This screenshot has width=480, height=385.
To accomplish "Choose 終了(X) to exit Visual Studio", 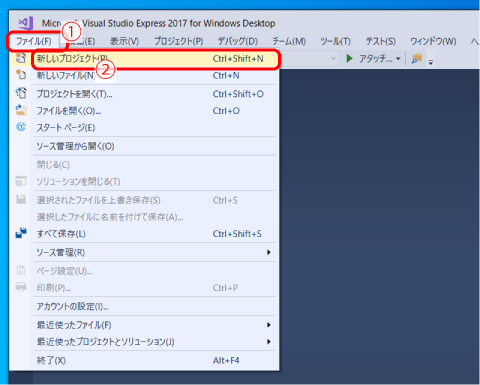I will [x=155, y=360].
